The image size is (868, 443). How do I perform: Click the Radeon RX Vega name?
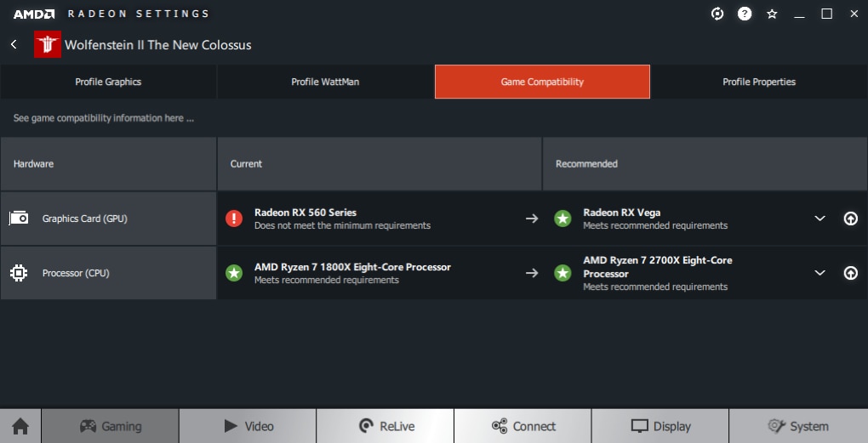click(622, 213)
